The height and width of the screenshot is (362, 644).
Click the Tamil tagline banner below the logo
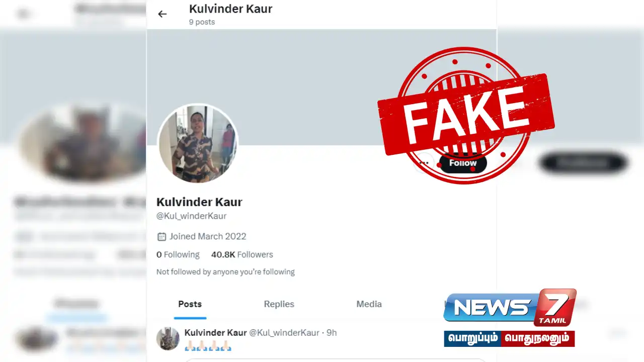[509, 338]
